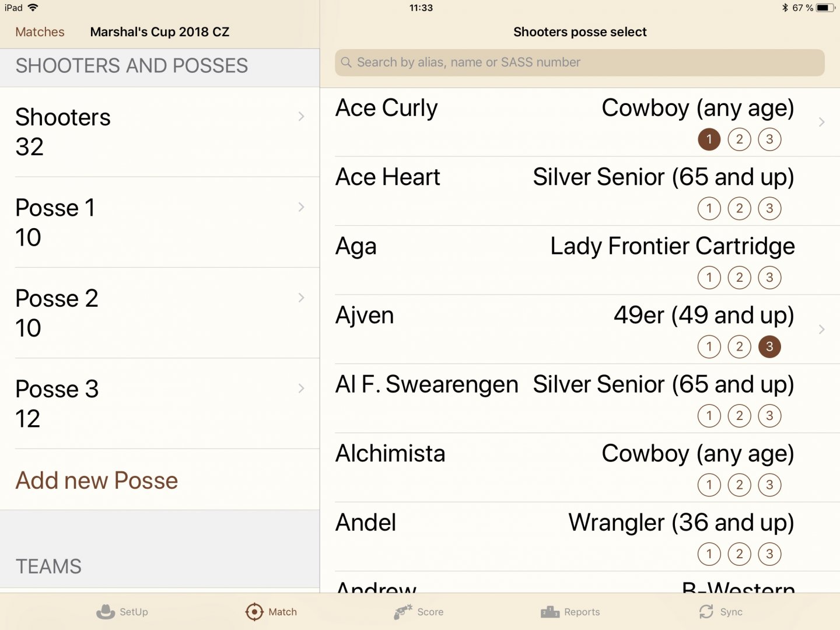Assign Ace Heart to posse 2
The height and width of the screenshot is (630, 840).
click(739, 208)
